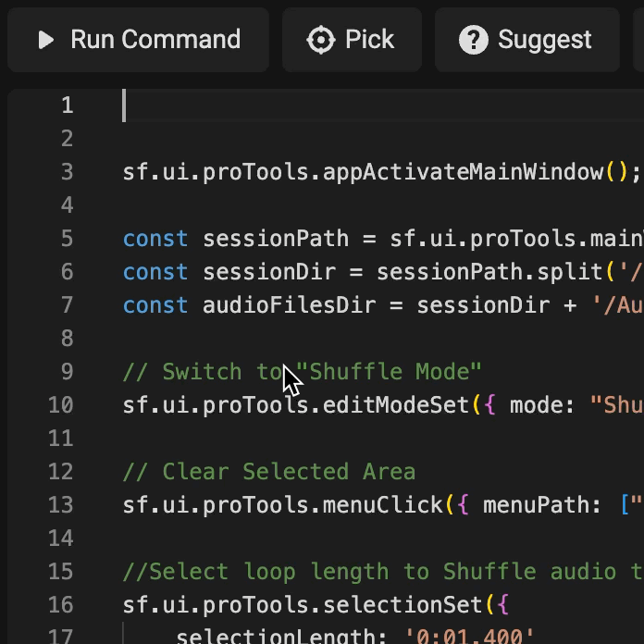The height and width of the screenshot is (644, 644).
Task: Click the selectionSet method on line 16
Action: click(x=402, y=605)
